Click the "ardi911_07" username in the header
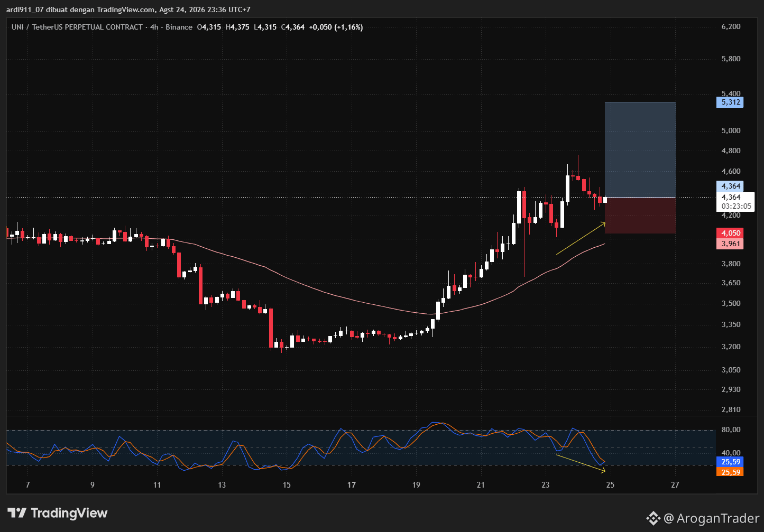The image size is (764, 532). click(x=25, y=10)
